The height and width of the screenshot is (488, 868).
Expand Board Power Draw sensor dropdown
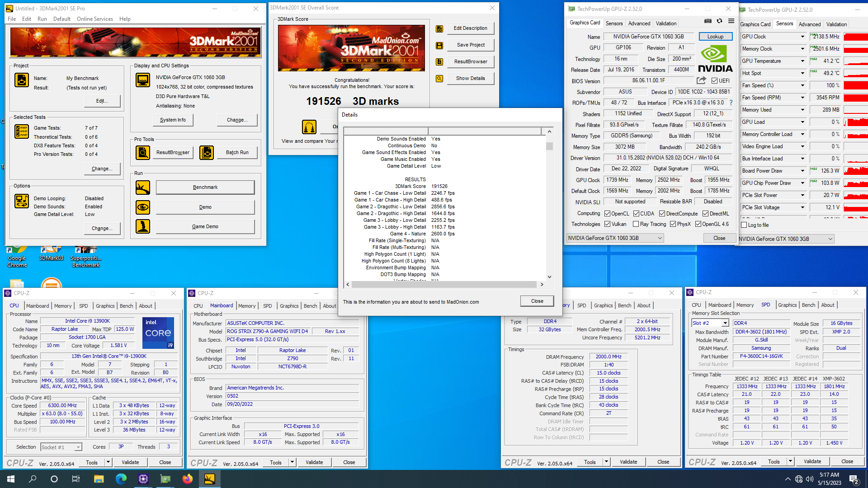click(x=802, y=171)
